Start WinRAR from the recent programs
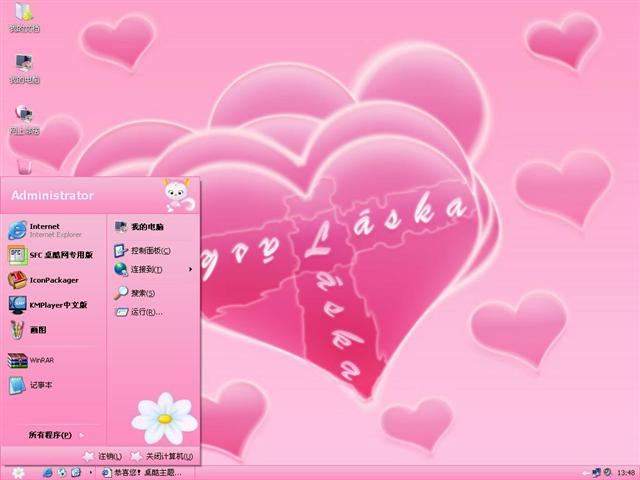This screenshot has height=480, width=640. pos(40,359)
